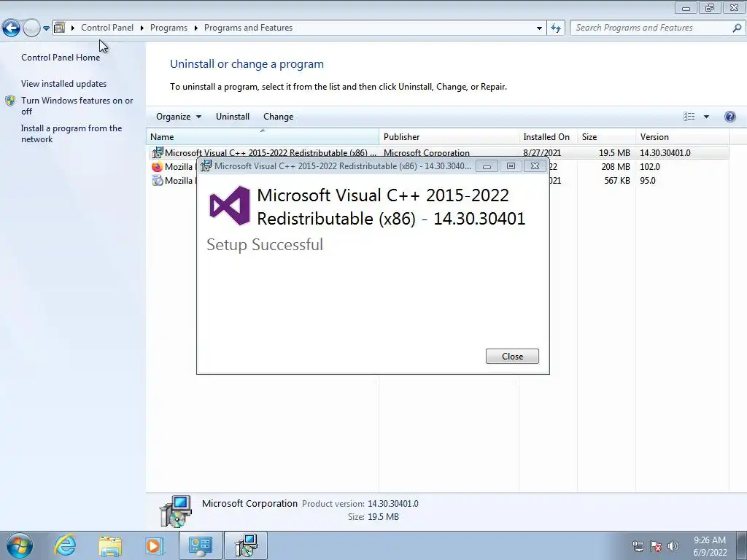Screen dimensions: 747x560
Task: Click the details pane installer icon
Action: point(176,511)
